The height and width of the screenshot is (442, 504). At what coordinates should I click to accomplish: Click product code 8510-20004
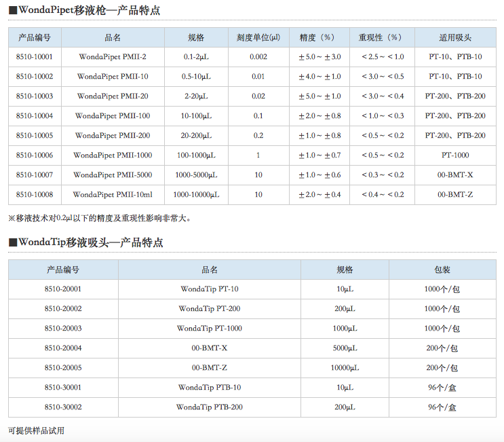point(63,348)
